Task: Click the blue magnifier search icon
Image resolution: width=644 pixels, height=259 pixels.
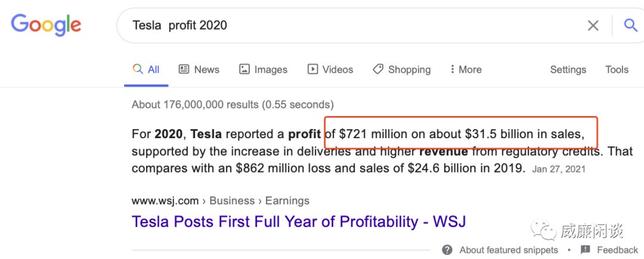Action: [x=630, y=26]
